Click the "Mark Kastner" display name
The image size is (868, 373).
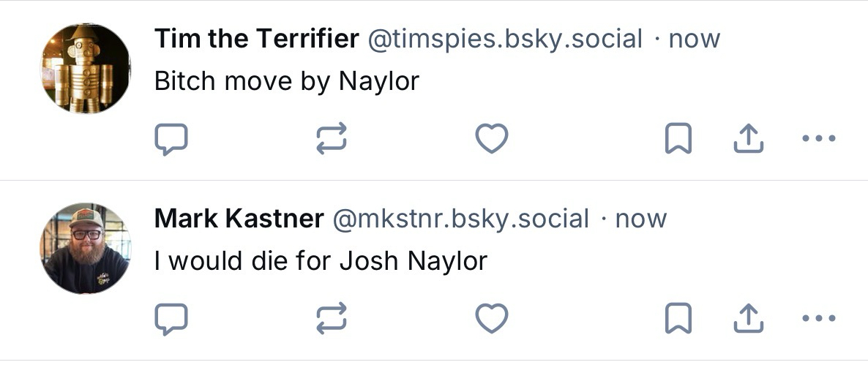[239, 219]
